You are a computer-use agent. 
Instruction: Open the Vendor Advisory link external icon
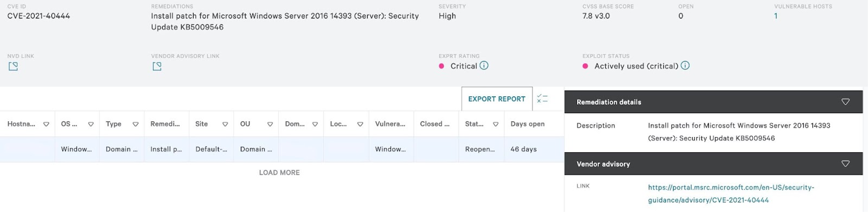[x=157, y=66]
